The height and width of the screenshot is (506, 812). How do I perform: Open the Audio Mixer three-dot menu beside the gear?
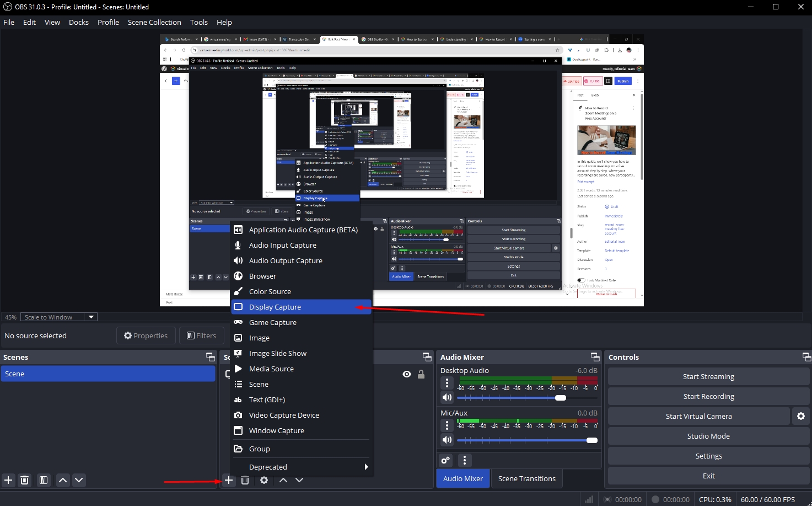point(465,460)
